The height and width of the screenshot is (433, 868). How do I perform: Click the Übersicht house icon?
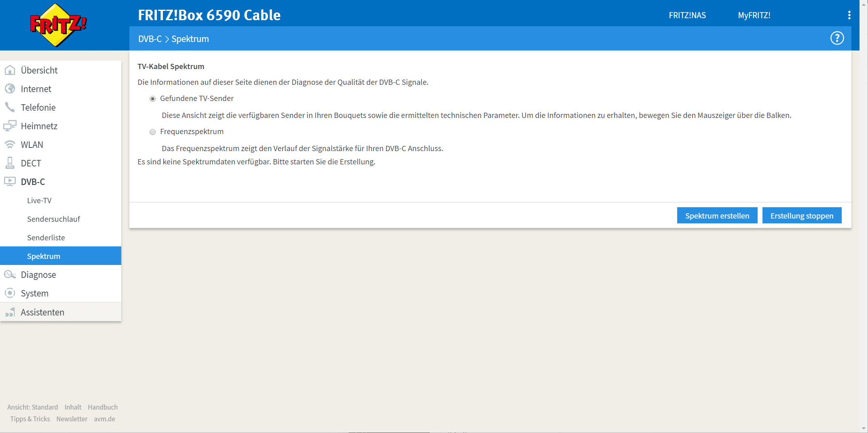coord(10,70)
